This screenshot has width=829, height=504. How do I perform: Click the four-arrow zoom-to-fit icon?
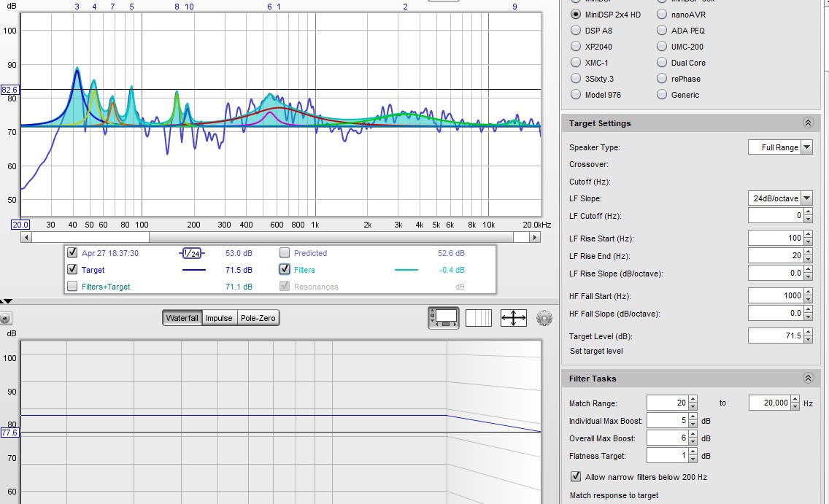pyautogui.click(x=514, y=318)
